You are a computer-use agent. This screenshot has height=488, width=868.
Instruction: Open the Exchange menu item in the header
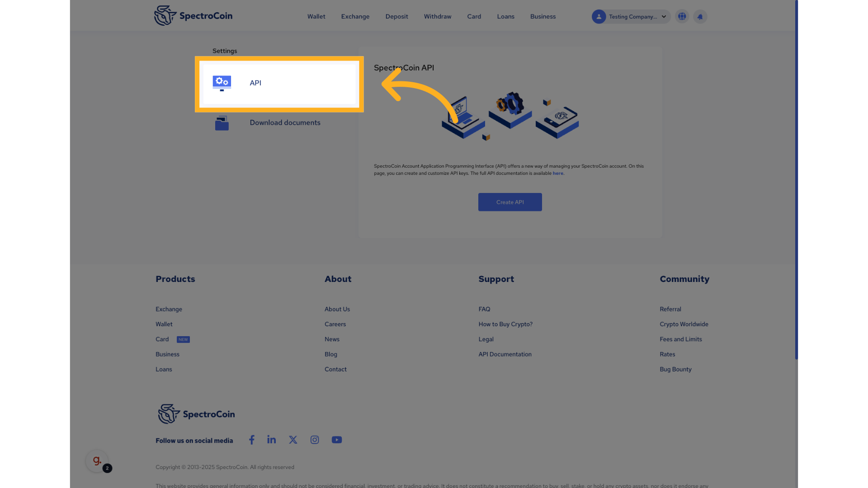(x=355, y=17)
